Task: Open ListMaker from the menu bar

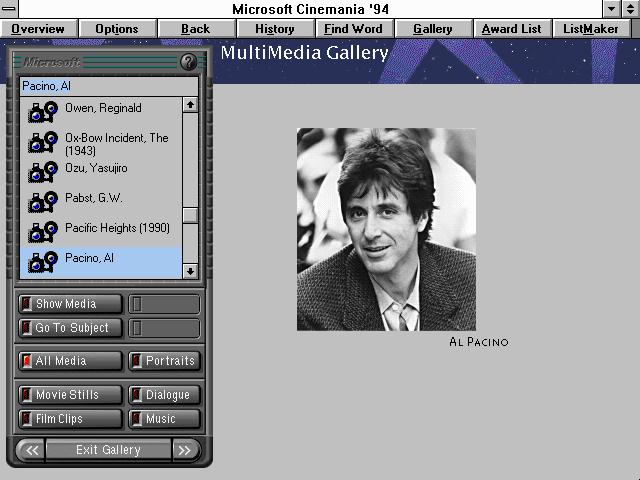Action: click(591, 29)
